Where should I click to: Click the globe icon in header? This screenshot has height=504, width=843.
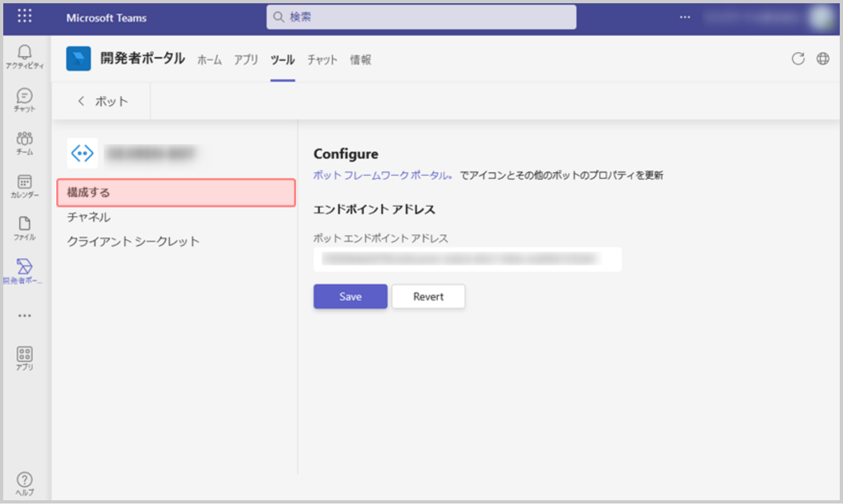[x=822, y=59]
